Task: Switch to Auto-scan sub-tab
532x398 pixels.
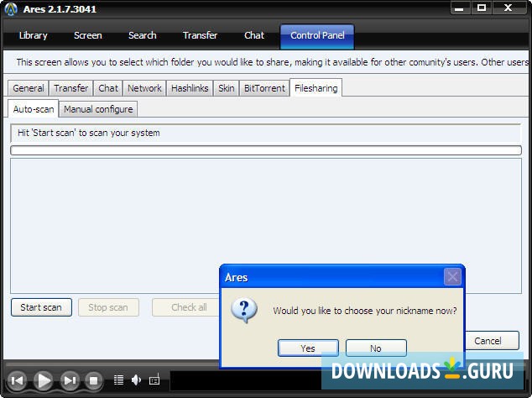Action: (x=34, y=109)
